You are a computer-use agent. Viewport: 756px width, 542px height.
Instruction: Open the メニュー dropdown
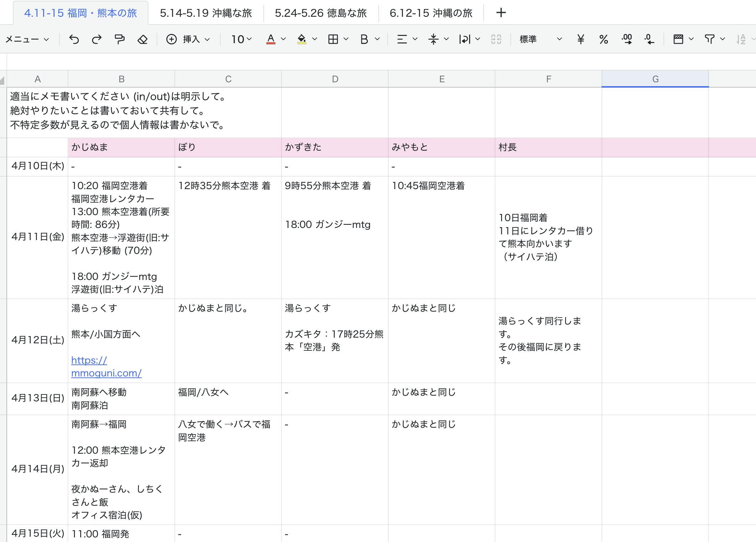27,39
